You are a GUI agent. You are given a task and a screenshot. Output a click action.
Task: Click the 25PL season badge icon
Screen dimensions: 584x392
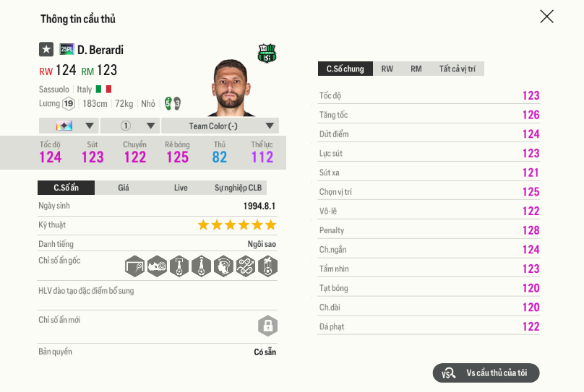click(66, 50)
